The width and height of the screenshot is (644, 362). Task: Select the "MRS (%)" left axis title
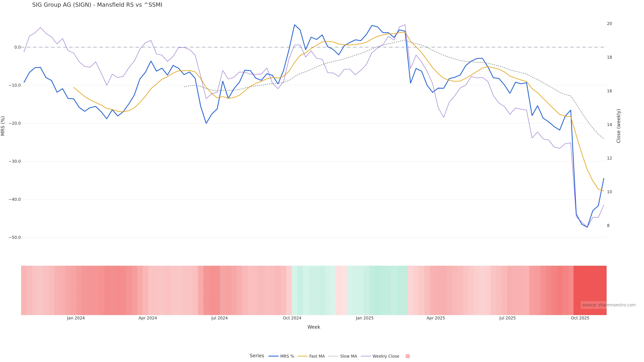click(x=3, y=126)
